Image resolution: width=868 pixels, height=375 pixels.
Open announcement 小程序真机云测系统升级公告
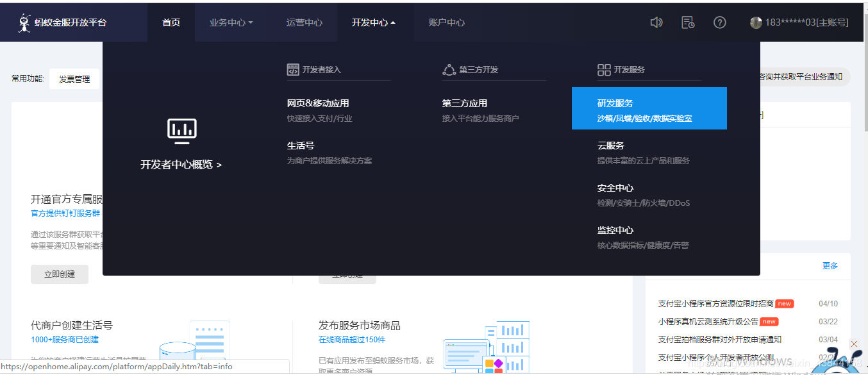(708, 322)
